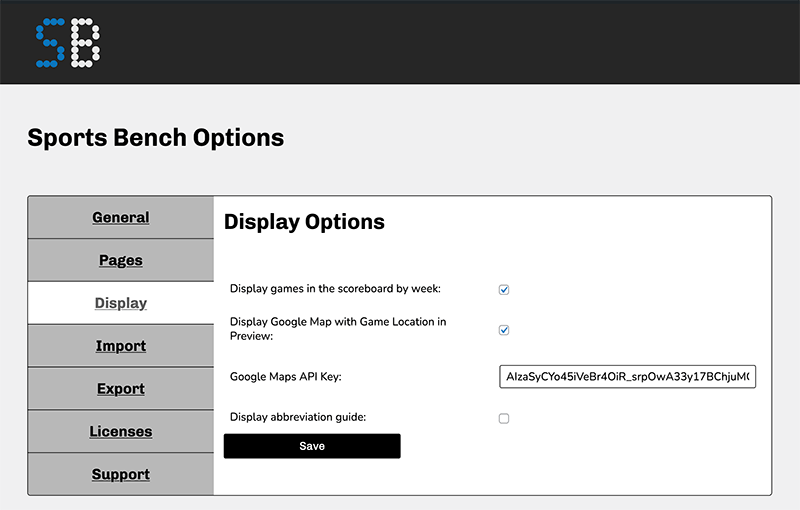Image resolution: width=800 pixels, height=510 pixels.
Task: Switch to the Pages tab
Action: point(121,260)
